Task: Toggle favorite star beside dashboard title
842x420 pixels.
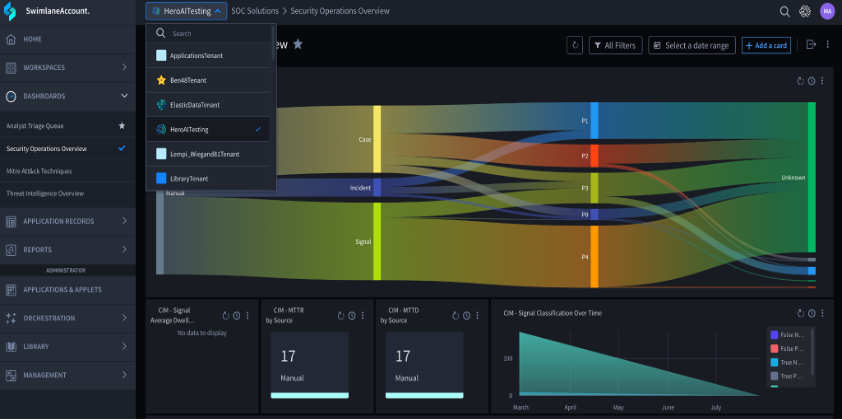Action: [297, 45]
